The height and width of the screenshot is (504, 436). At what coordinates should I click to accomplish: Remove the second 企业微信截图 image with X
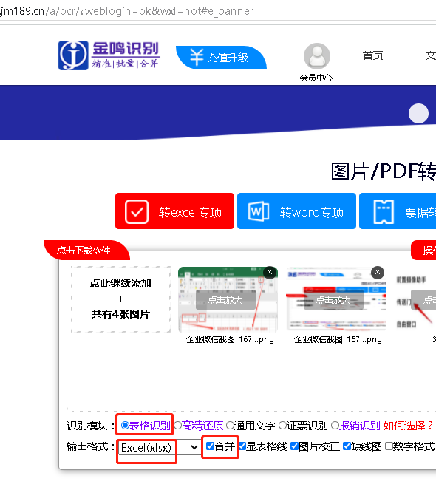point(378,272)
